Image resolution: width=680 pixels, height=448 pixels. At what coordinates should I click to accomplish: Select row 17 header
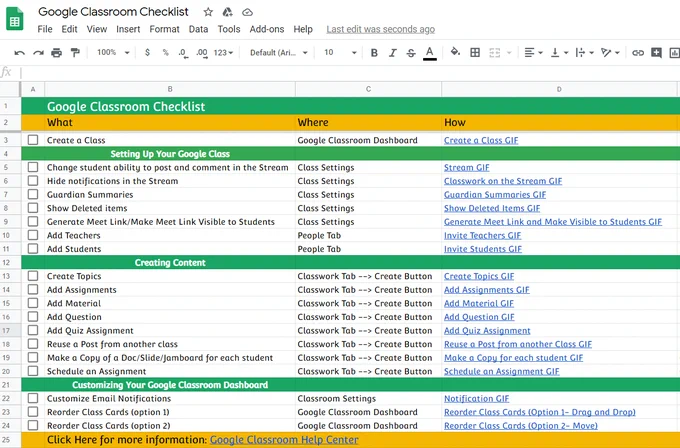click(10, 330)
